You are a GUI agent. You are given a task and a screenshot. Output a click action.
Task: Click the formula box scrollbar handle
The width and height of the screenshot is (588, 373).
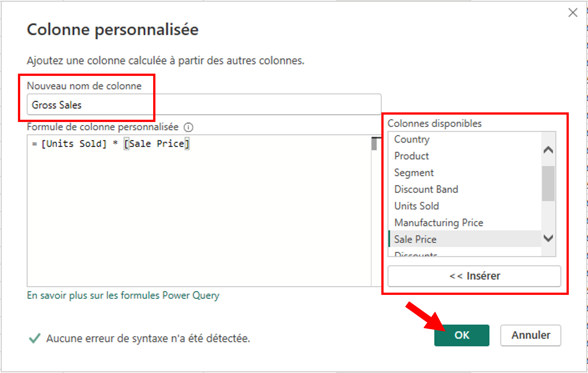point(374,144)
